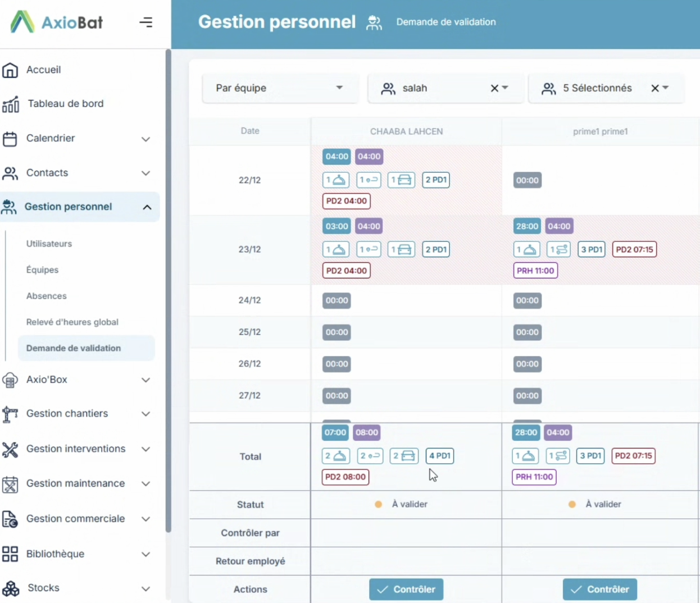Click the Tableau de bord chart icon
Viewport: 700px width, 603px height.
pos(11,104)
